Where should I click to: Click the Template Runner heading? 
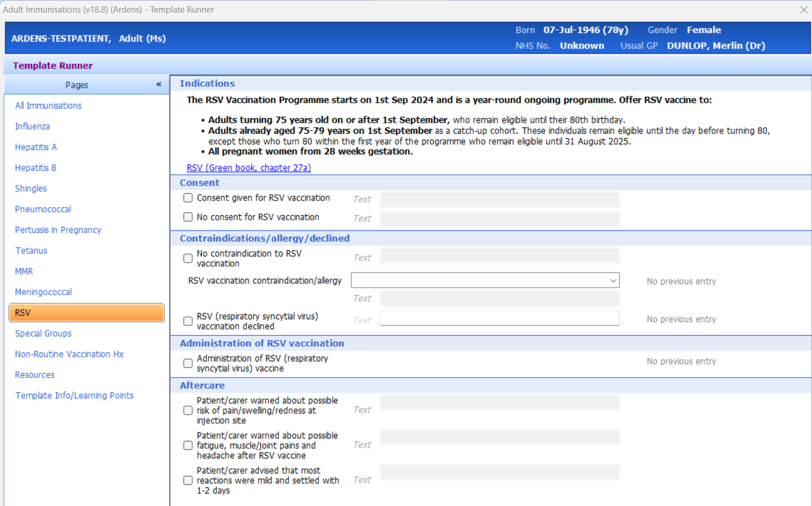[x=52, y=66]
